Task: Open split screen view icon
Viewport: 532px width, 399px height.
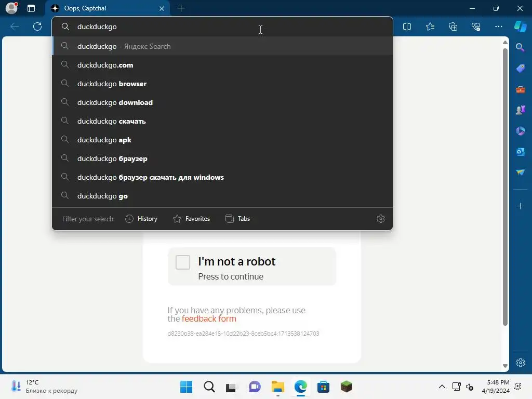Action: pos(407,26)
